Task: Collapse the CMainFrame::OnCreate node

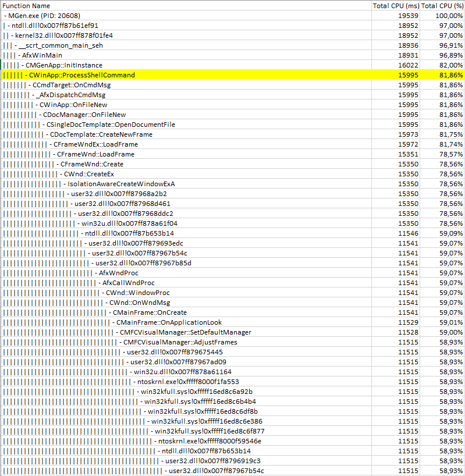Action: click(x=110, y=312)
